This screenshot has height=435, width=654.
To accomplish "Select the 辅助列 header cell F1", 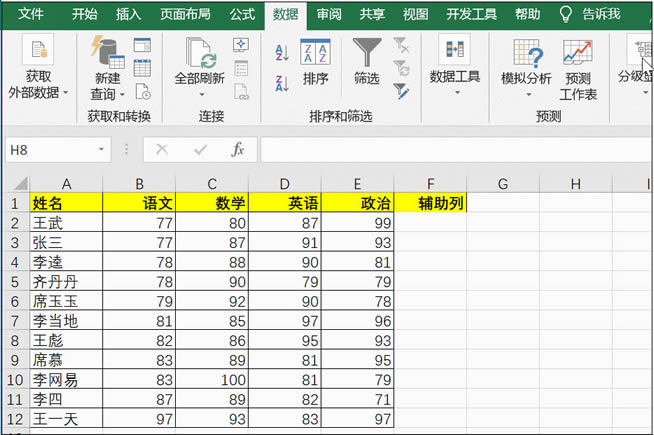I will pyautogui.click(x=431, y=203).
